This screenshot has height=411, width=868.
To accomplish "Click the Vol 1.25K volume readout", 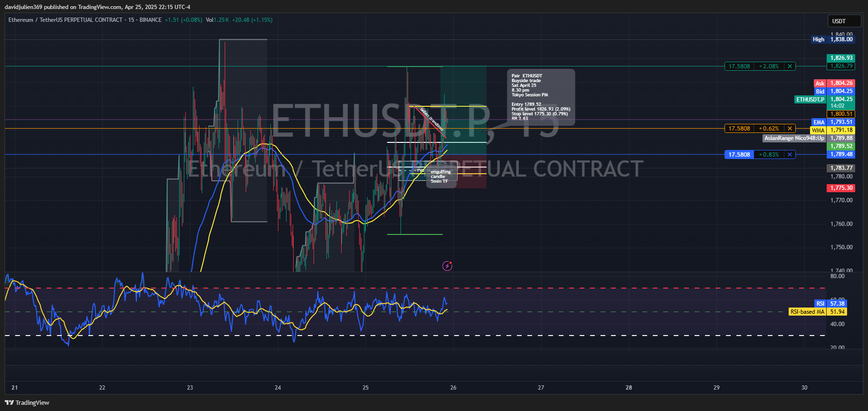I will click(x=218, y=20).
